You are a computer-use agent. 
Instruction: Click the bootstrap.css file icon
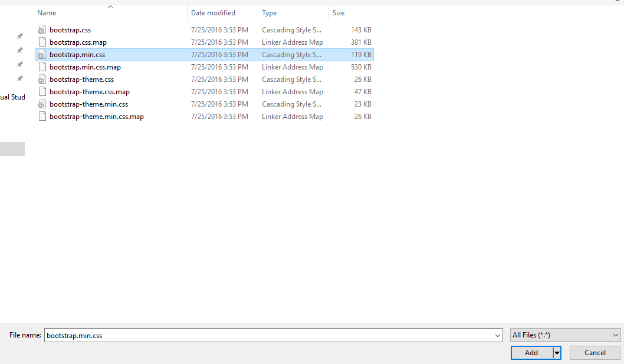point(41,30)
